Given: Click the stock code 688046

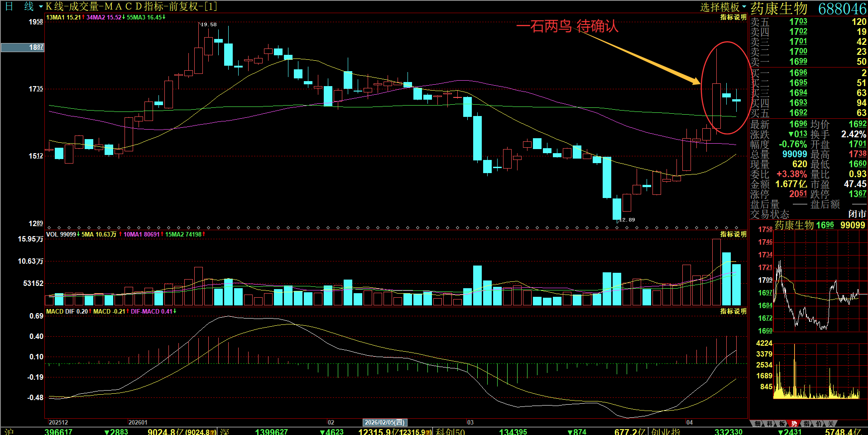Looking at the screenshot, I should click(842, 9).
